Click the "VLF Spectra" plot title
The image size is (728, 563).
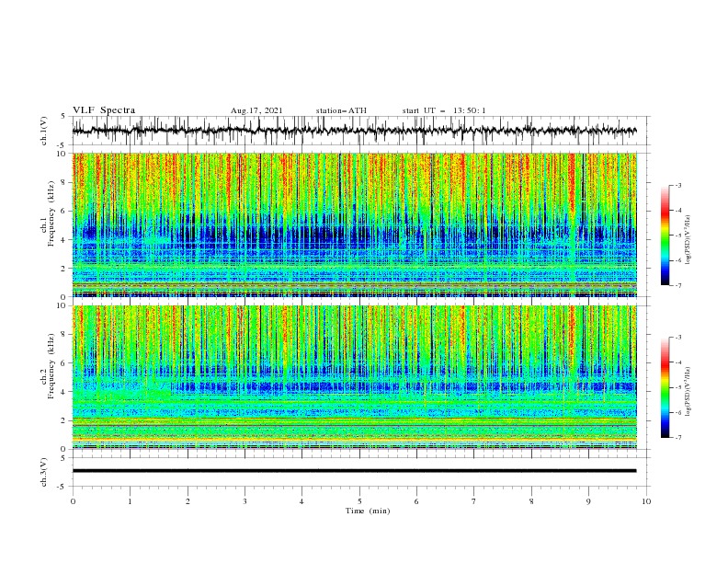pos(104,110)
